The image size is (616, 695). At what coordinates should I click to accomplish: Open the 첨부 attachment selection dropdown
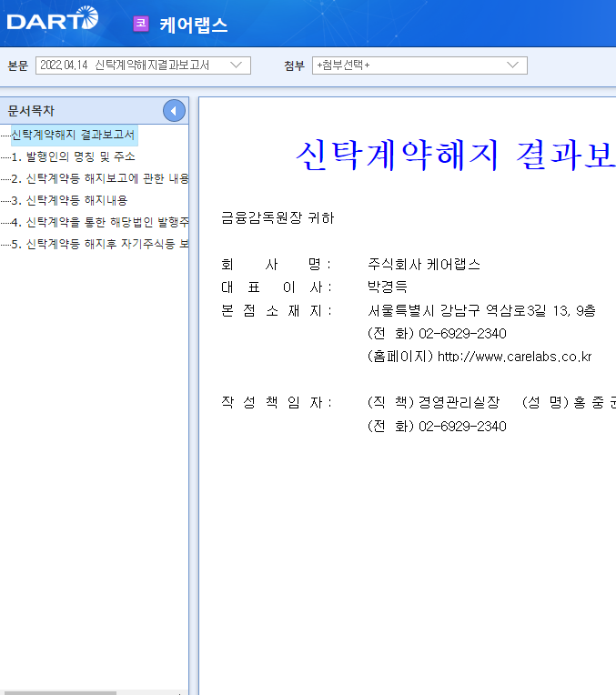coord(419,65)
